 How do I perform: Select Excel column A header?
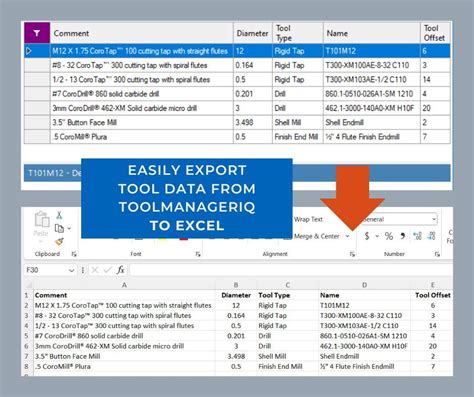(x=124, y=285)
